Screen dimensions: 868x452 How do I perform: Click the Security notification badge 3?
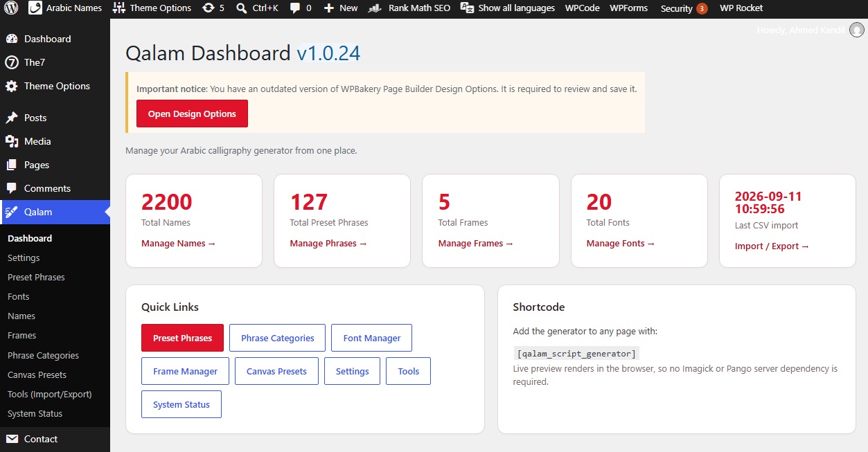click(x=702, y=8)
